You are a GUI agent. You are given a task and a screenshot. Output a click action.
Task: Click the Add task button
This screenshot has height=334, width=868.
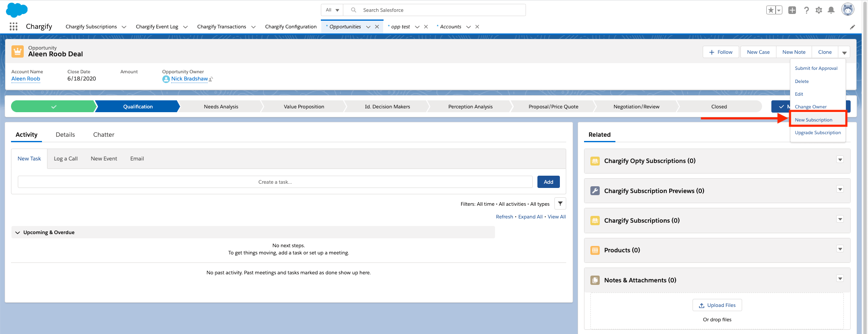pyautogui.click(x=548, y=182)
